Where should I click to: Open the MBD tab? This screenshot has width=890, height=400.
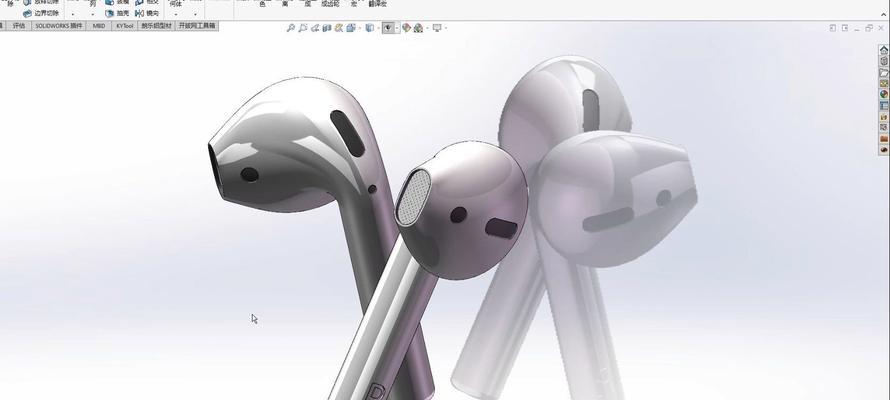(x=99, y=26)
